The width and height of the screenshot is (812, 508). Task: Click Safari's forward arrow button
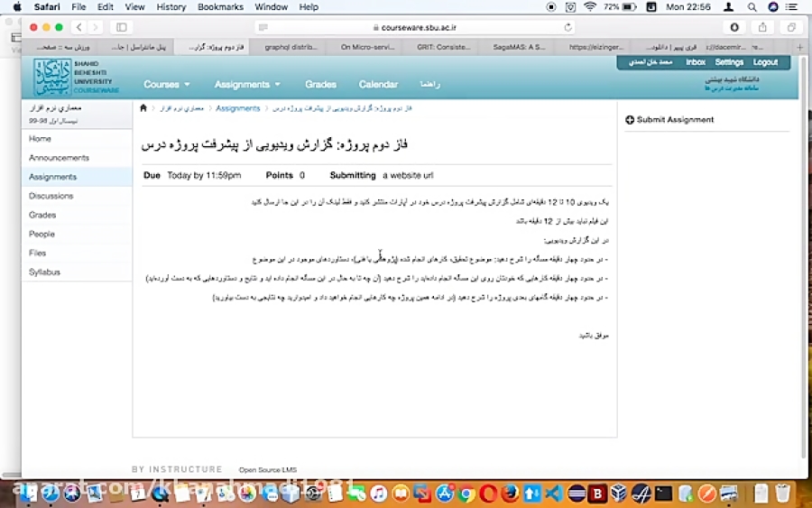(x=95, y=27)
